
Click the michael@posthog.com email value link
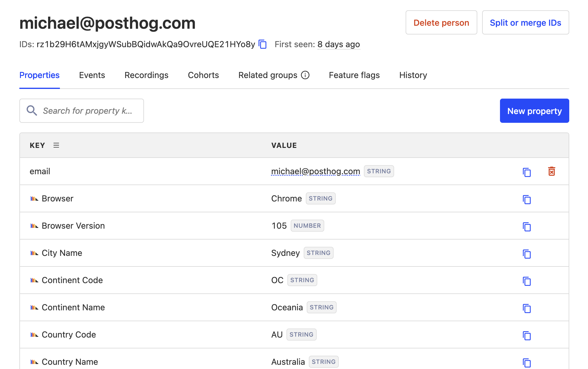pyautogui.click(x=315, y=171)
